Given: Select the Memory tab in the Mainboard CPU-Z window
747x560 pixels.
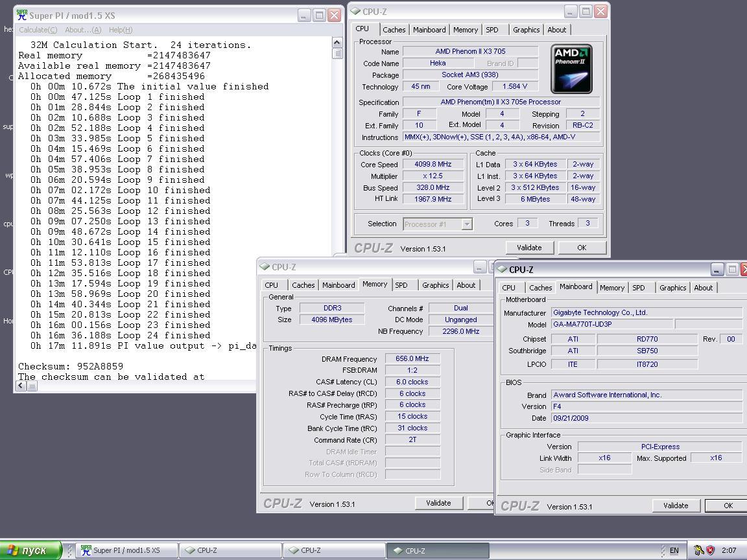Looking at the screenshot, I should point(611,288).
